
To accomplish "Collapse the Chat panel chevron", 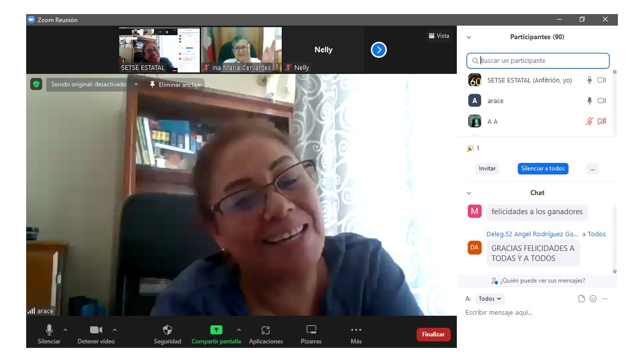I will coord(469,193).
